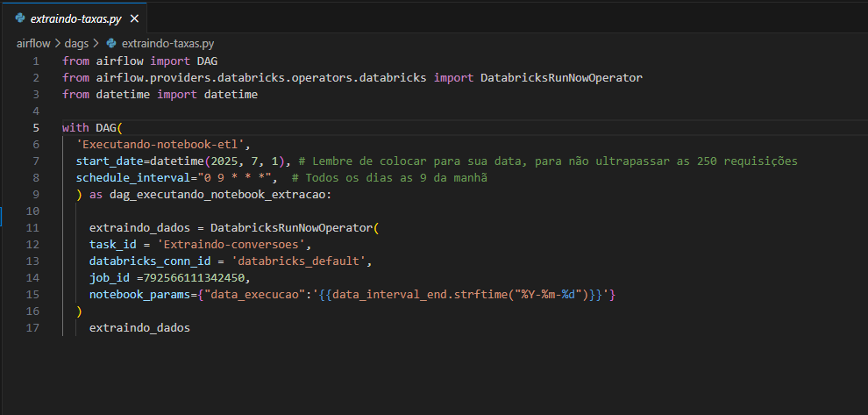The height and width of the screenshot is (415, 868).
Task: Close the extraindo-taxas.py tab
Action: (x=134, y=18)
